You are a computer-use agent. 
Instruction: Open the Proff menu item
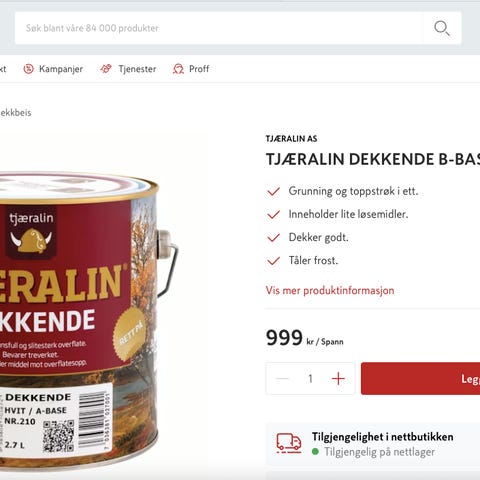coord(191,69)
